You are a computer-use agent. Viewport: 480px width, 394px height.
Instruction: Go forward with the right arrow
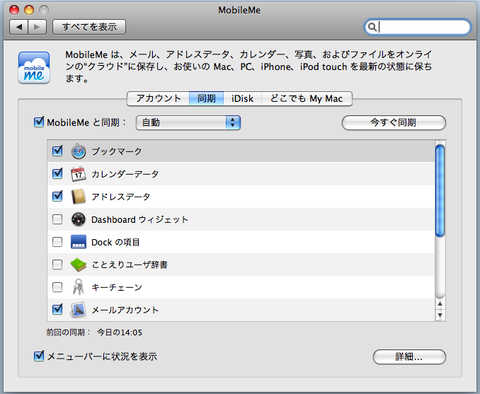click(37, 27)
